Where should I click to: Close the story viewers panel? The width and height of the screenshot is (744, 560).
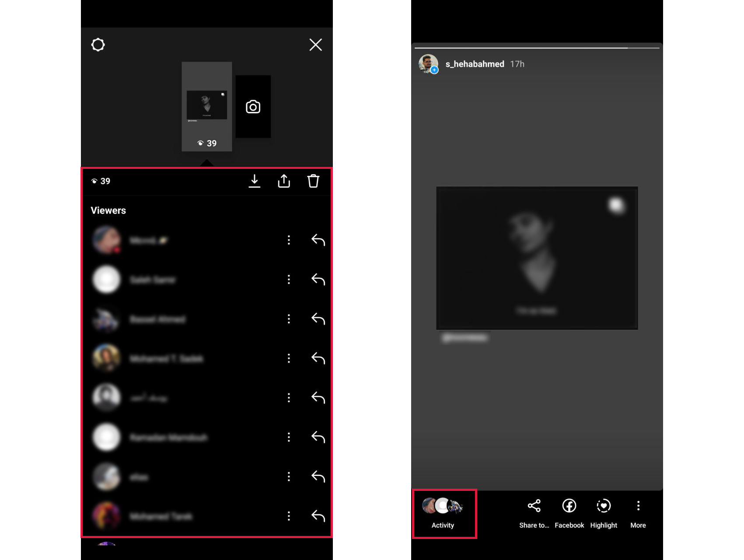(315, 45)
